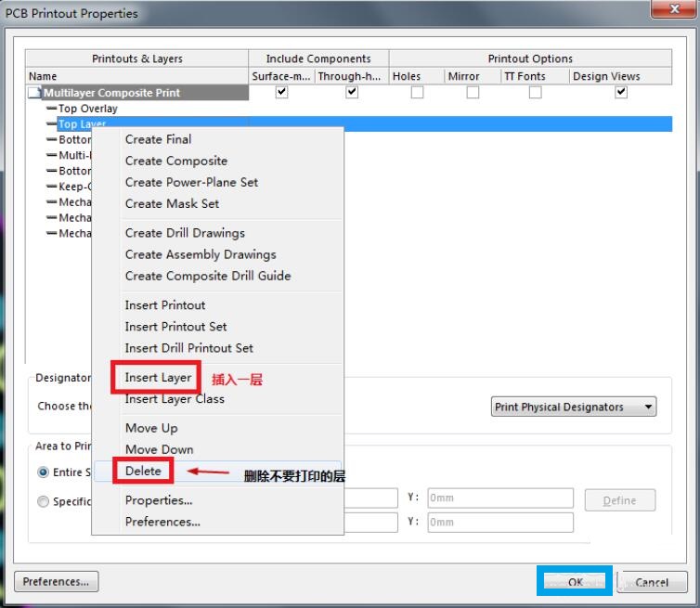This screenshot has height=608, width=700.
Task: Click the Printout Options header
Action: click(x=530, y=58)
